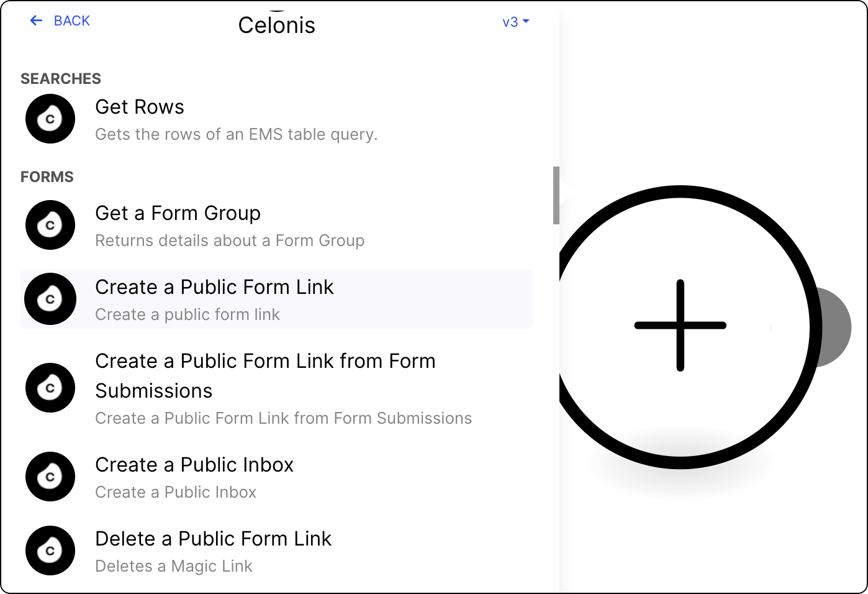Click the Celonis icon beside Create a Public Inbox

click(x=50, y=477)
